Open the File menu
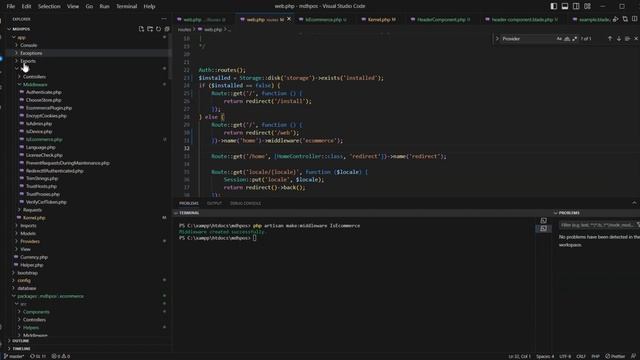640x360 pixels. pos(11,6)
